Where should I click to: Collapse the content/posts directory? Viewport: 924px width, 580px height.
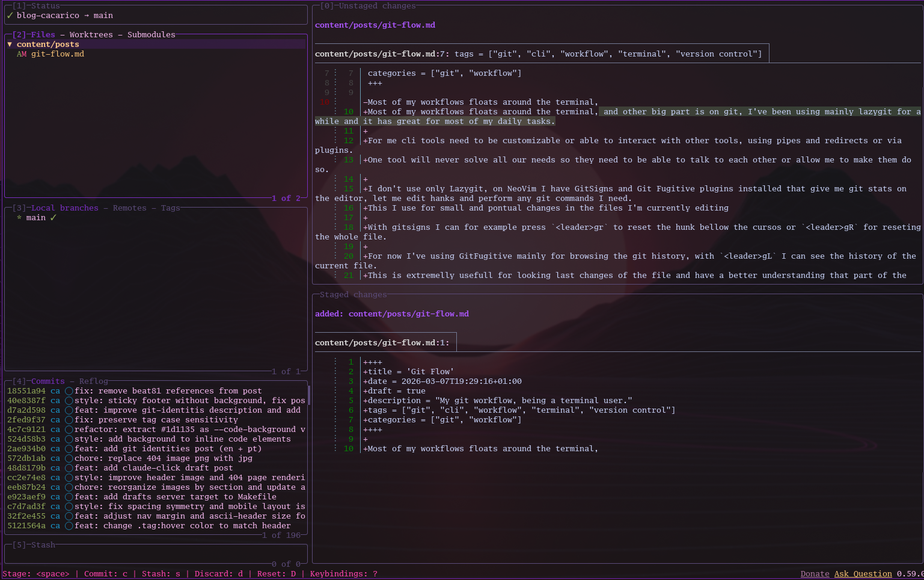click(x=10, y=43)
